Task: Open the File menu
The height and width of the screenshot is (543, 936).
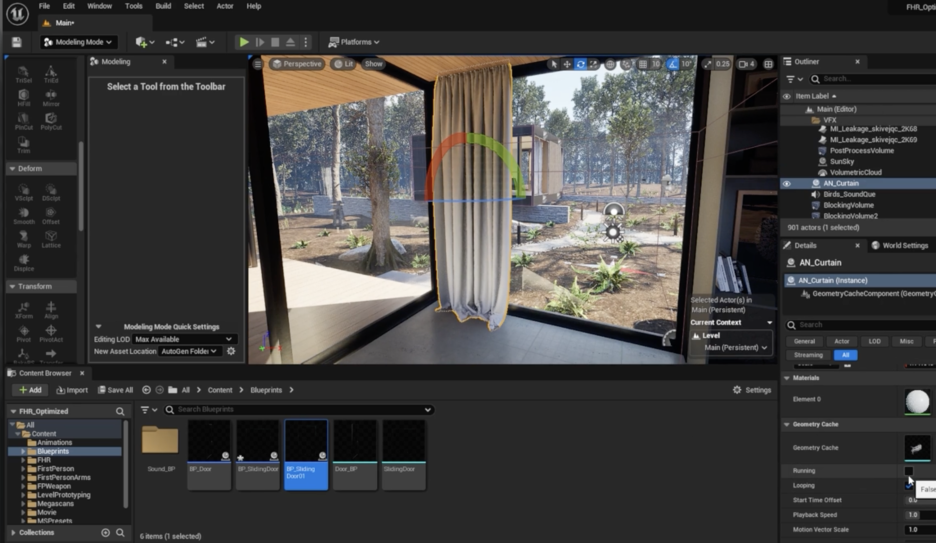Action: coord(44,6)
